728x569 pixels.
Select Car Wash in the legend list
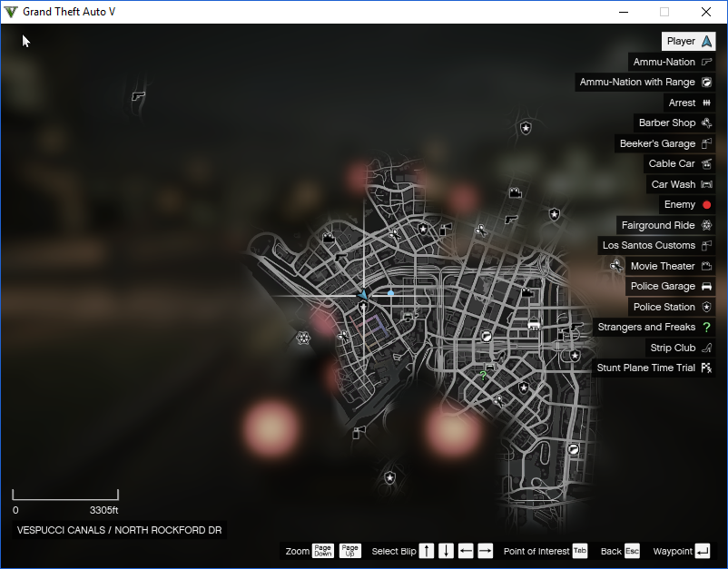pyautogui.click(x=681, y=184)
